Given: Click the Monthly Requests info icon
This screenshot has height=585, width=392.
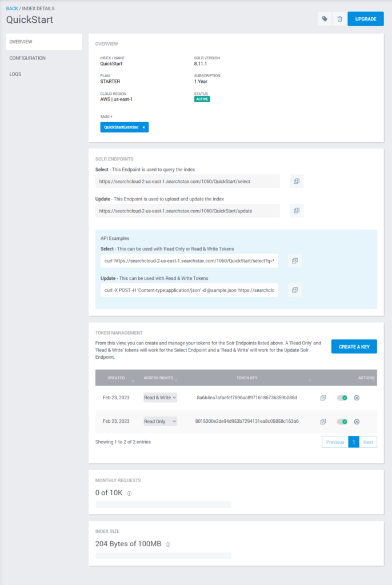Looking at the screenshot, I should [129, 494].
